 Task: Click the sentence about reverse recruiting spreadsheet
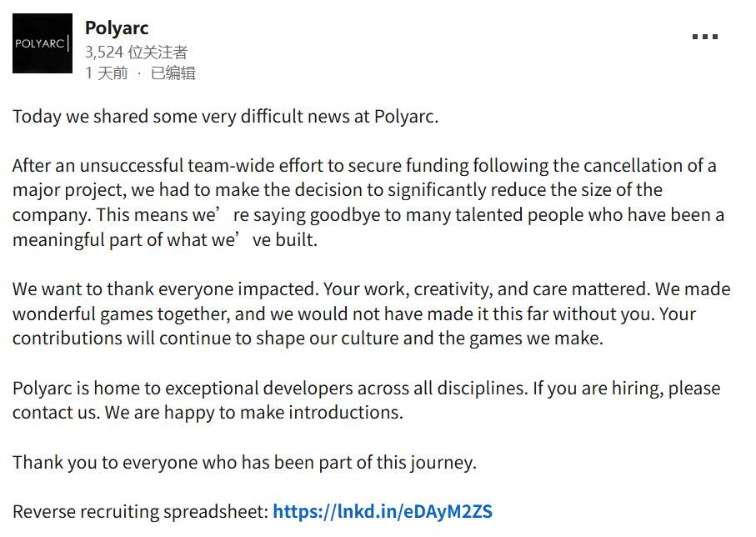[250, 512]
